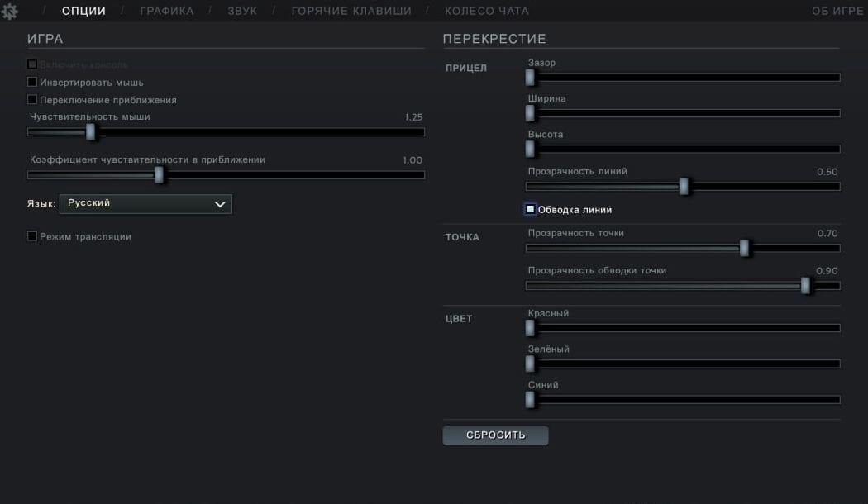Open the ГРАФИКА tab
This screenshot has width=868, height=504.
tap(167, 11)
